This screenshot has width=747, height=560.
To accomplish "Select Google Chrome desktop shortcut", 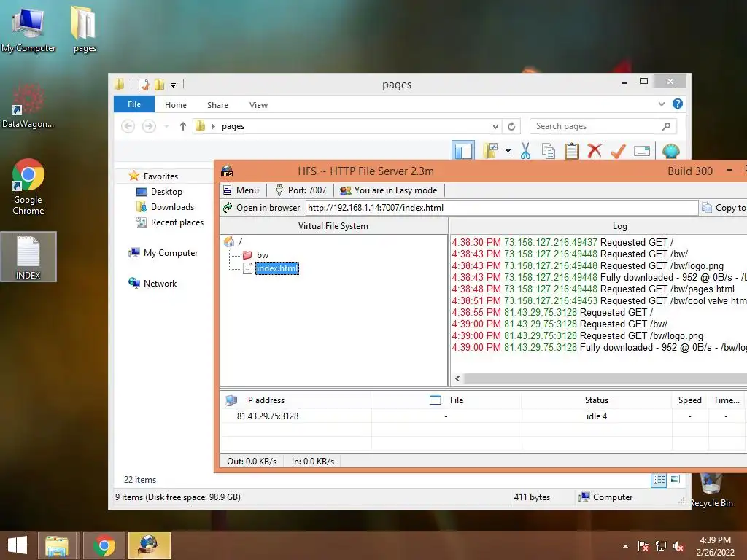I will click(28, 186).
